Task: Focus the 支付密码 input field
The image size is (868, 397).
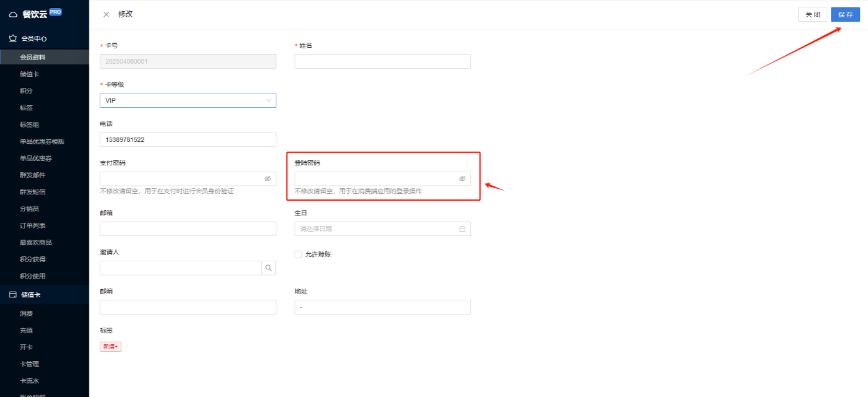Action: [188, 178]
